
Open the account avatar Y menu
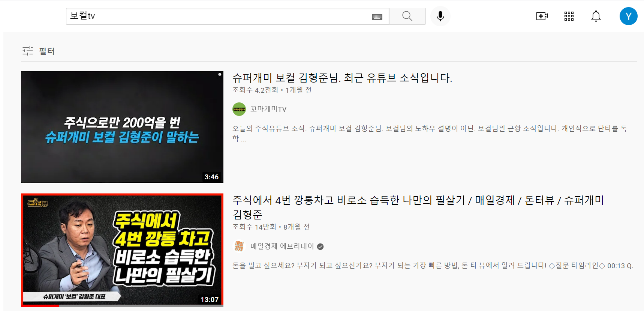point(629,16)
